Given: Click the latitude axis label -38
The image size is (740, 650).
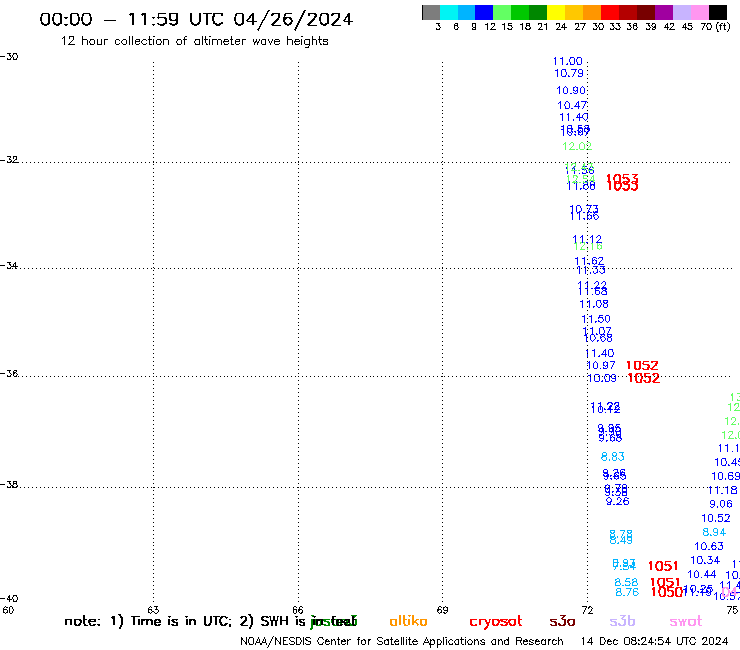Looking at the screenshot, I should tap(9, 485).
